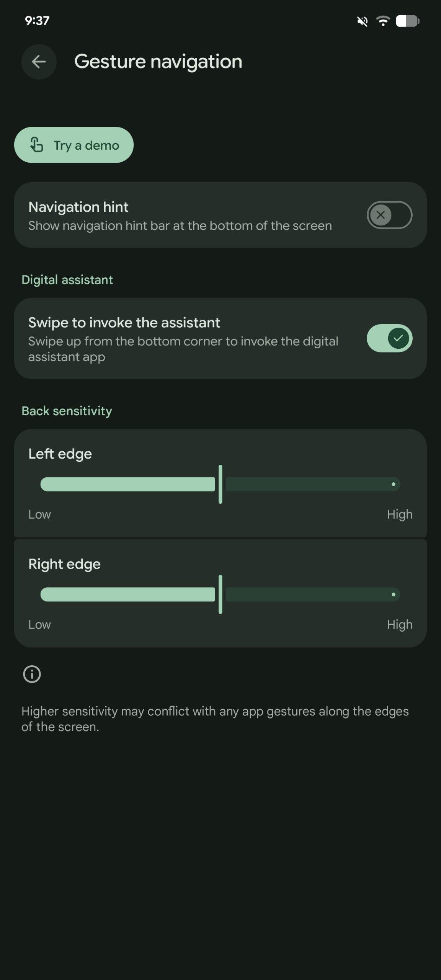Tap the Low label under Left edge
The width and height of the screenshot is (441, 980).
pos(39,514)
